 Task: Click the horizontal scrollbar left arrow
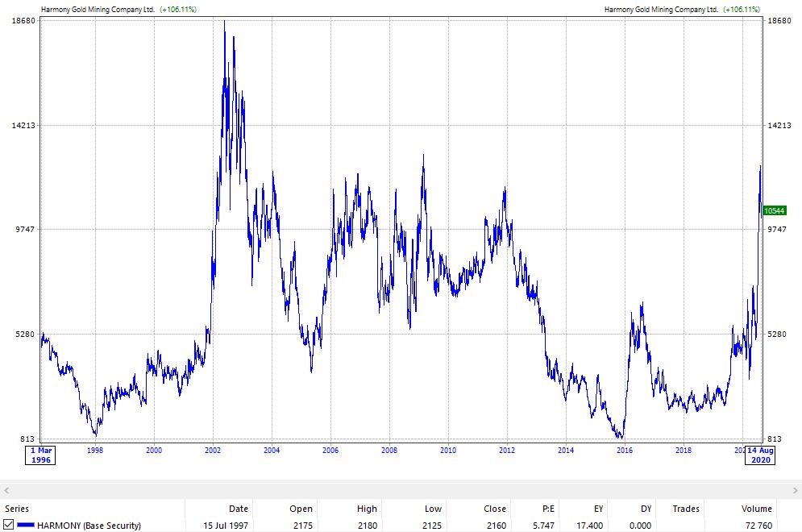tap(5, 490)
